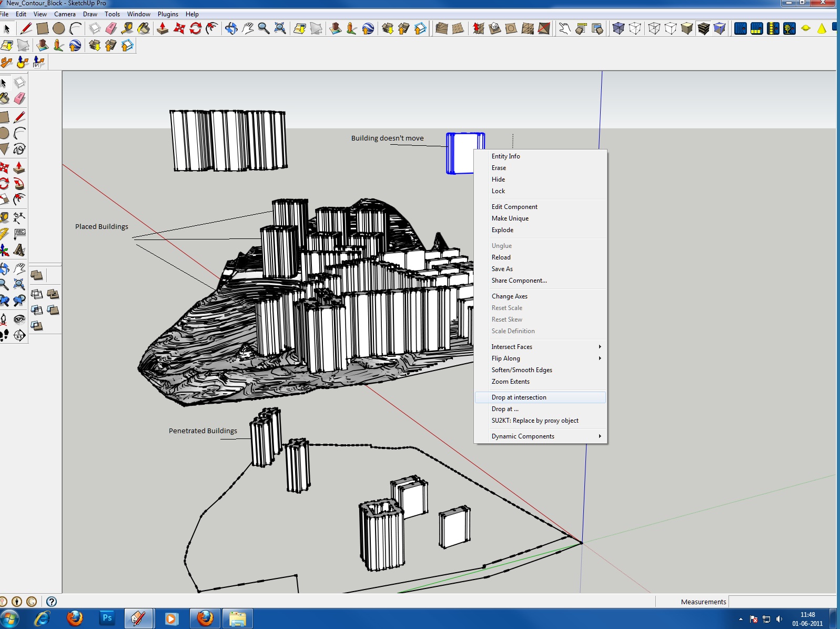Image resolution: width=840 pixels, height=629 pixels.
Task: Activate the dynamic component Interact hand tool
Action: 564,28
